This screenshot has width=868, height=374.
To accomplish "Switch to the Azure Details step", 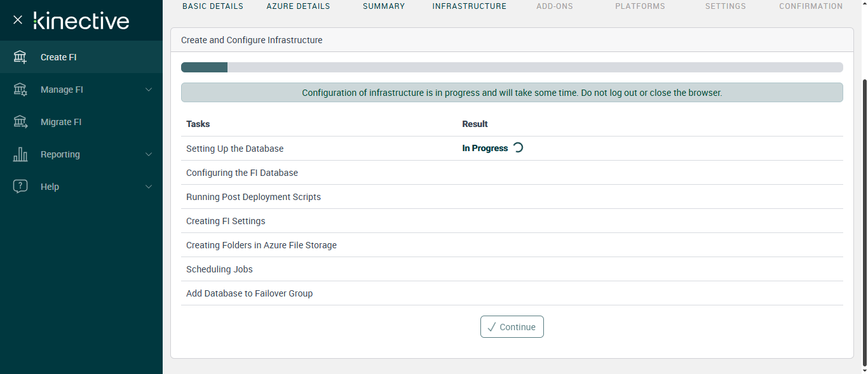I will 298,6.
